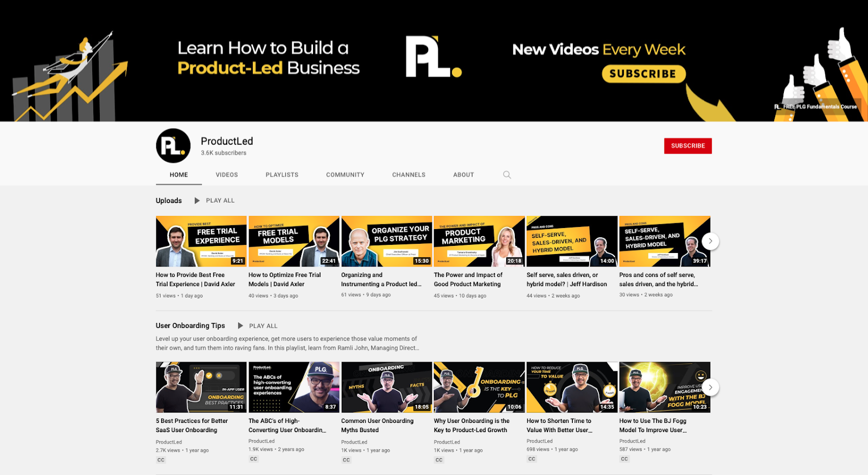Click the red Subscribe button
Viewport: 868px width, 475px height.
688,145
